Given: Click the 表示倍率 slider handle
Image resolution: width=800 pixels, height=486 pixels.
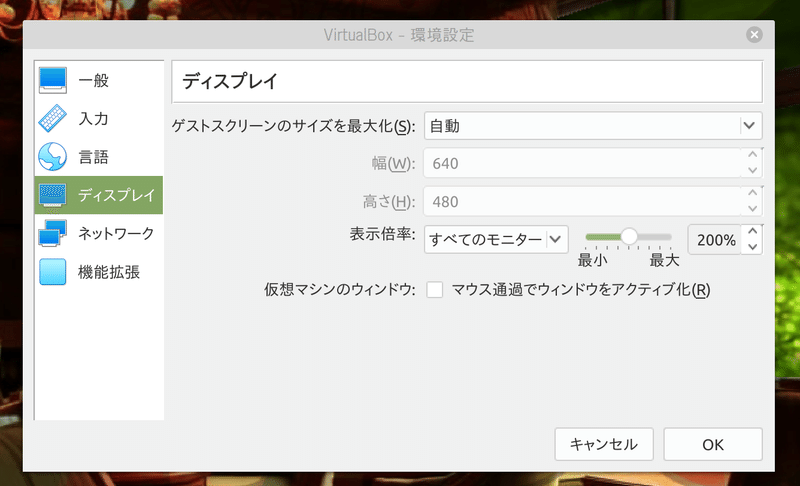Looking at the screenshot, I should coord(629,236).
